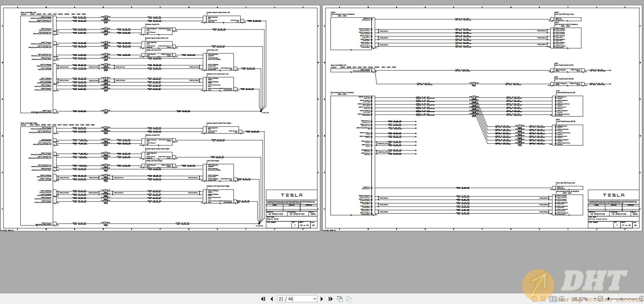
Task: Click the 20.22% zoom level field
Action: click(x=580, y=299)
